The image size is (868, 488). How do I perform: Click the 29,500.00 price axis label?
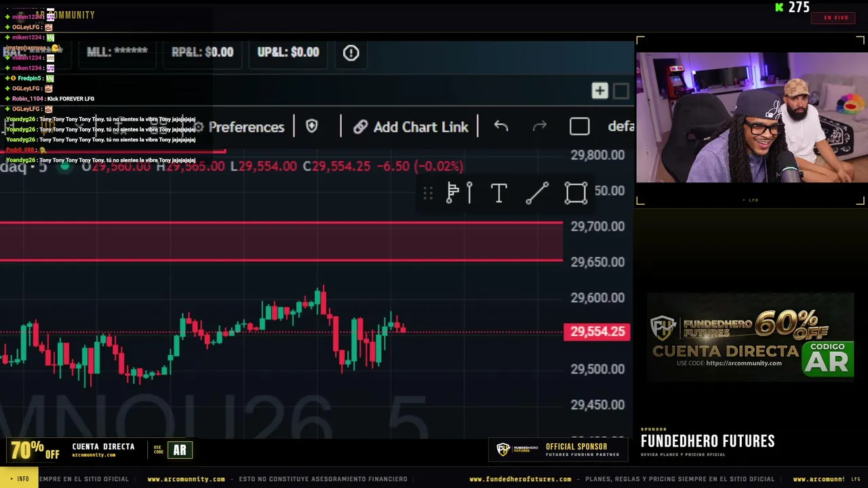coord(597,369)
